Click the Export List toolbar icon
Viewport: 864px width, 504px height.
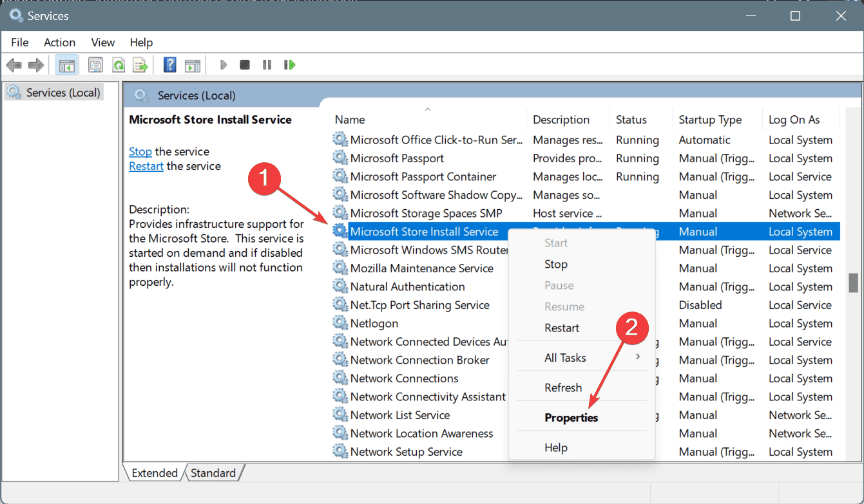[140, 65]
